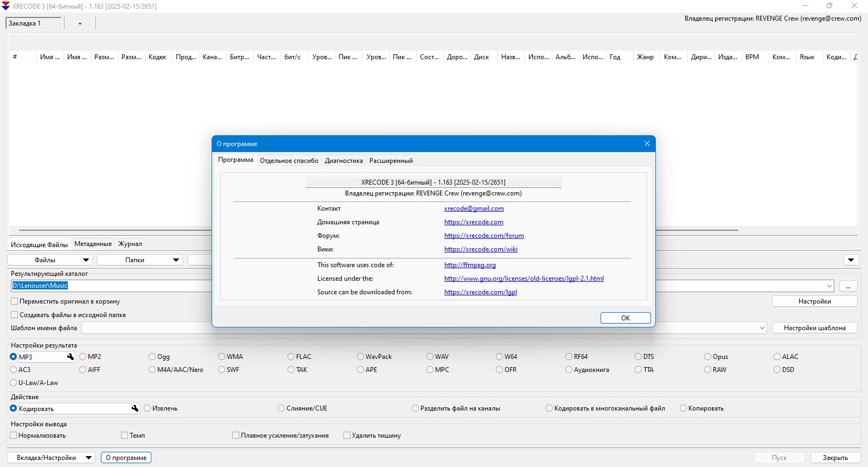Tick Переместить оригинал в корзину
Image resolution: width=868 pixels, height=467 pixels.
(15, 301)
